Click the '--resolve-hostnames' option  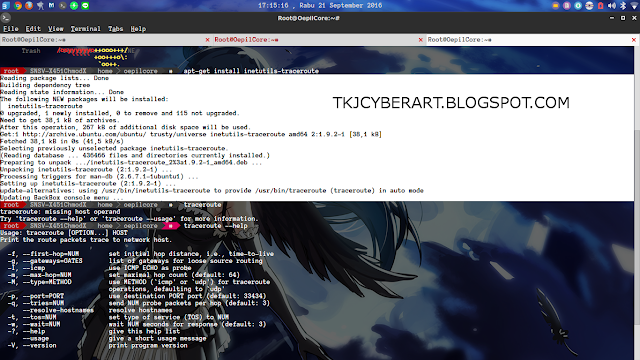point(58,310)
